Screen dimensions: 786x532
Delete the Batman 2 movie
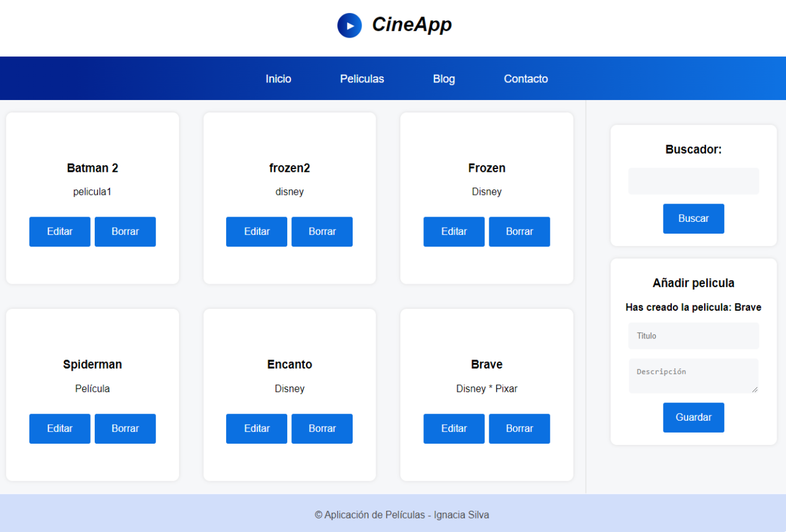pos(125,231)
